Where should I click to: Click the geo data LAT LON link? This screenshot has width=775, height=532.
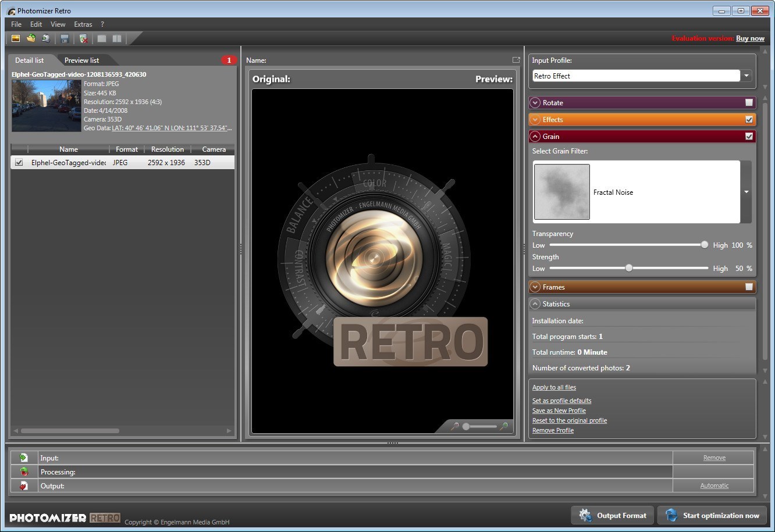pyautogui.click(x=172, y=128)
